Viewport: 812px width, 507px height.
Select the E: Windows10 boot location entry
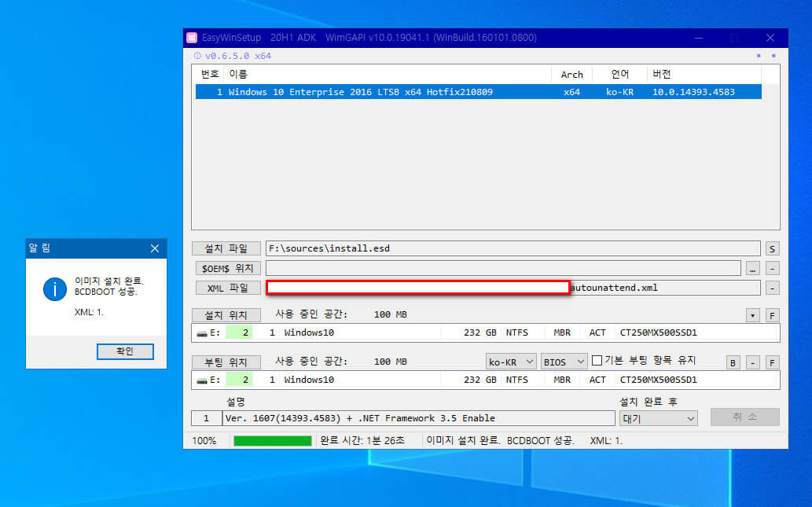(486, 380)
